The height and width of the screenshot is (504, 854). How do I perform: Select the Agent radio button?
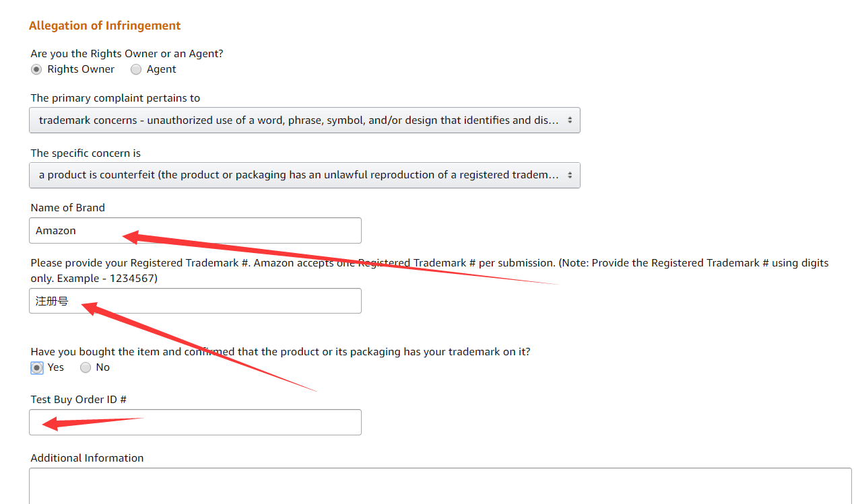point(136,69)
